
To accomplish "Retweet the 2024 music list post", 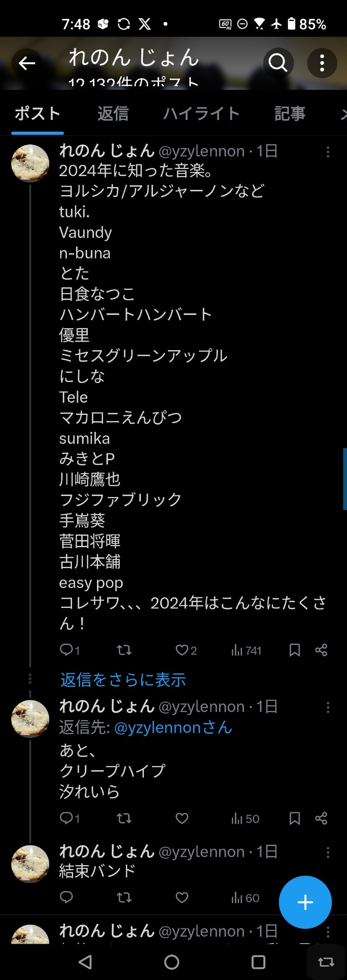I will 123,650.
